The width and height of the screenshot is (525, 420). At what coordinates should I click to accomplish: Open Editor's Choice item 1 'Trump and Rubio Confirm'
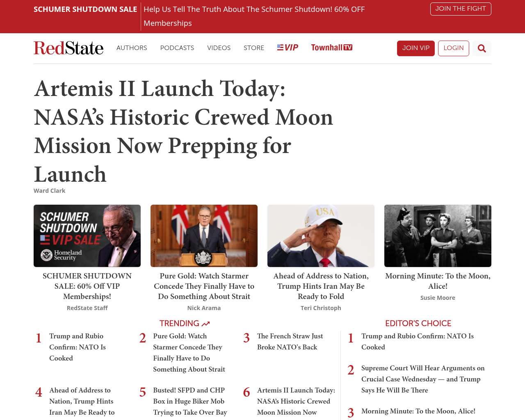pyautogui.click(x=418, y=342)
